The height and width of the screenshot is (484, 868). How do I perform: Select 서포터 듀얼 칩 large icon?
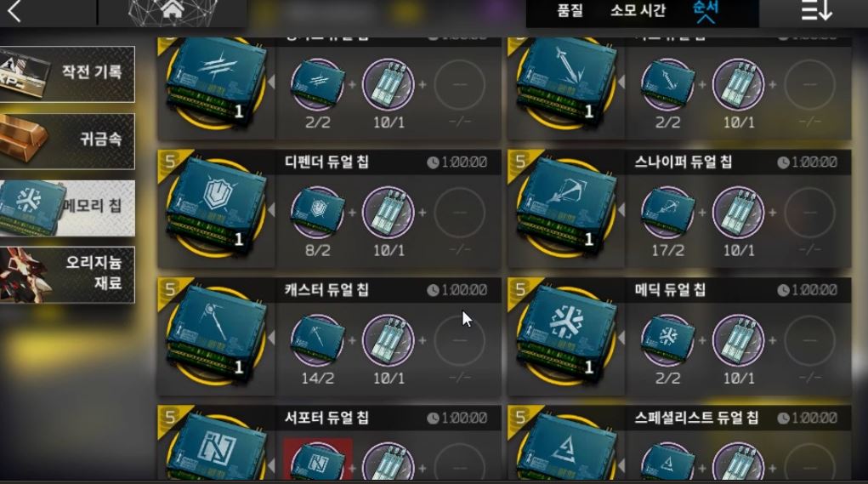pos(216,447)
